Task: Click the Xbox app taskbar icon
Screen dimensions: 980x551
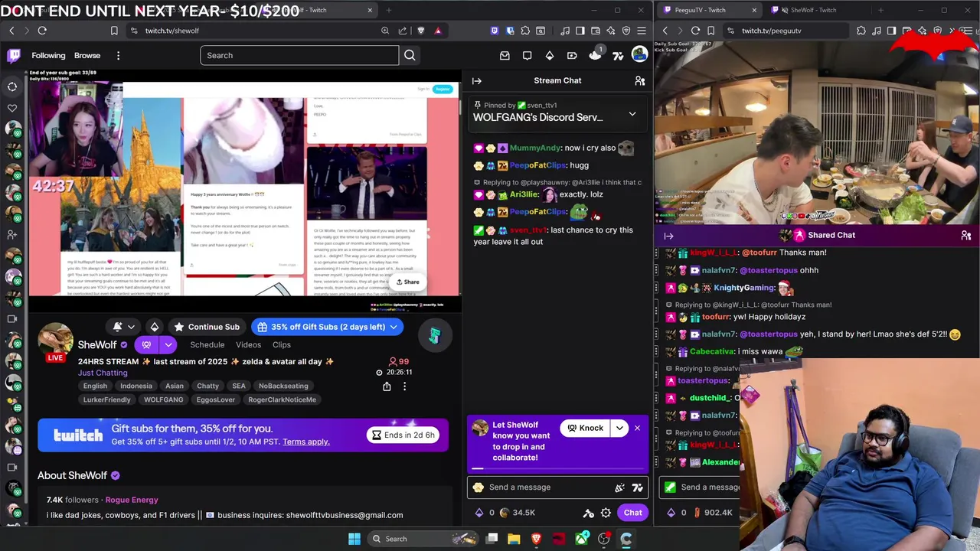Action: [x=581, y=539]
